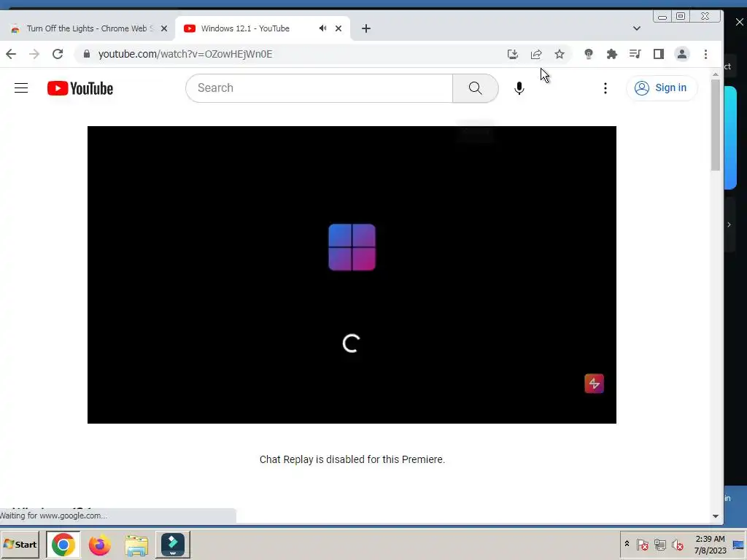This screenshot has height=560, width=747.
Task: Click the address bar URL
Action: pos(185,54)
